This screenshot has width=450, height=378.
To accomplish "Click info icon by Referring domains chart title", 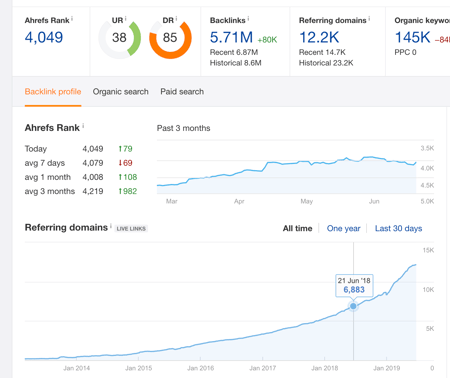I will (111, 226).
